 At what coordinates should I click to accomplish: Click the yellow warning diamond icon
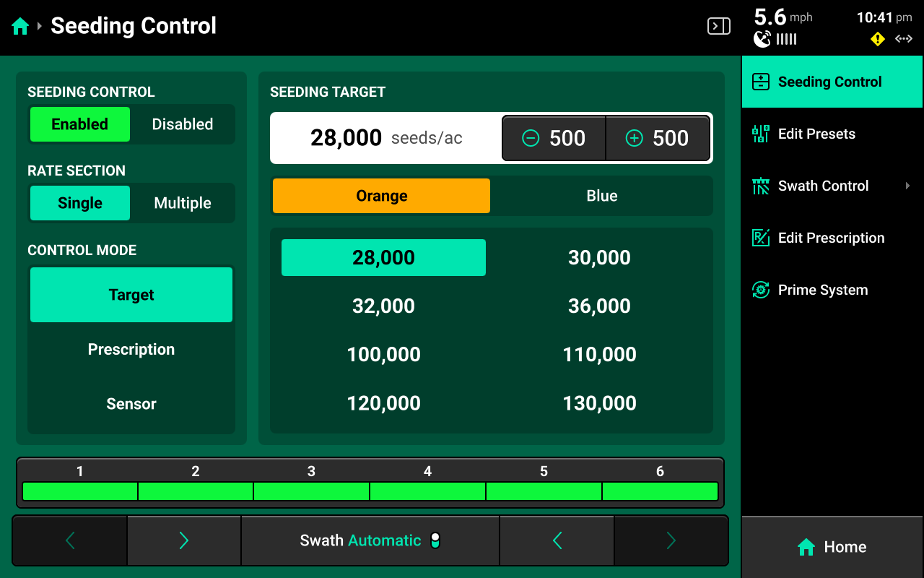(x=877, y=39)
